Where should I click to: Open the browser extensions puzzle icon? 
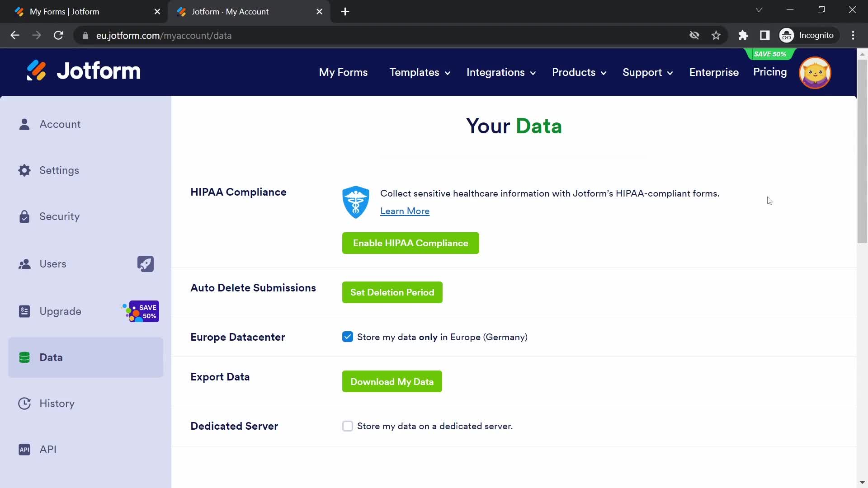pyautogui.click(x=743, y=35)
